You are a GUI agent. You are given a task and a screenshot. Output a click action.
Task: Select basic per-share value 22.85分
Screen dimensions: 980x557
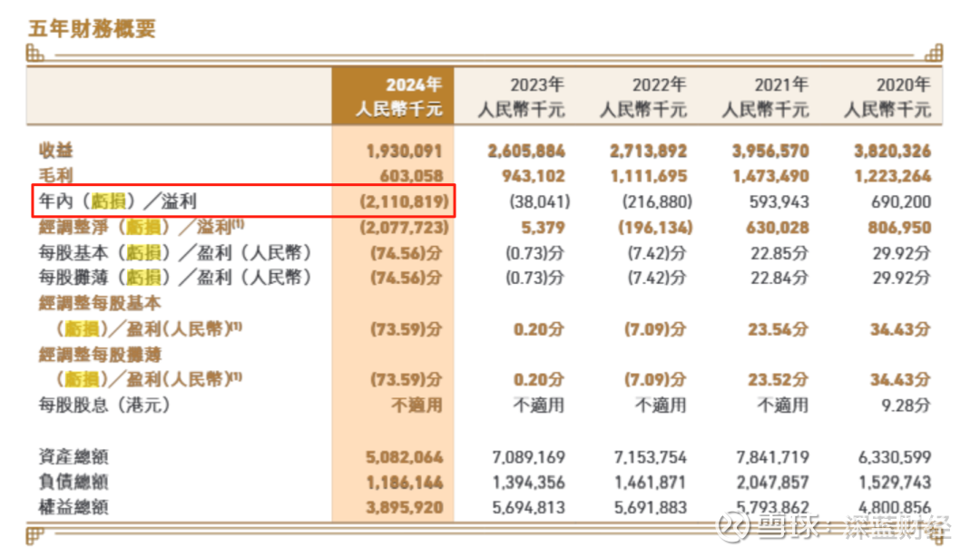[779, 253]
